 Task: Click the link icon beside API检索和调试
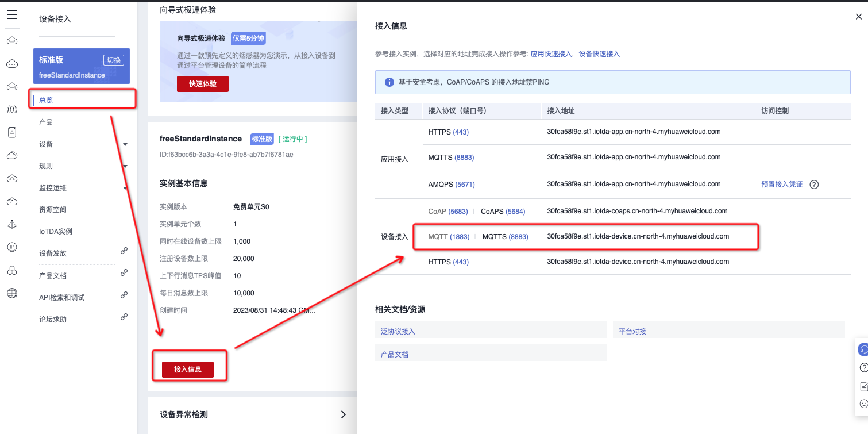coord(124,295)
